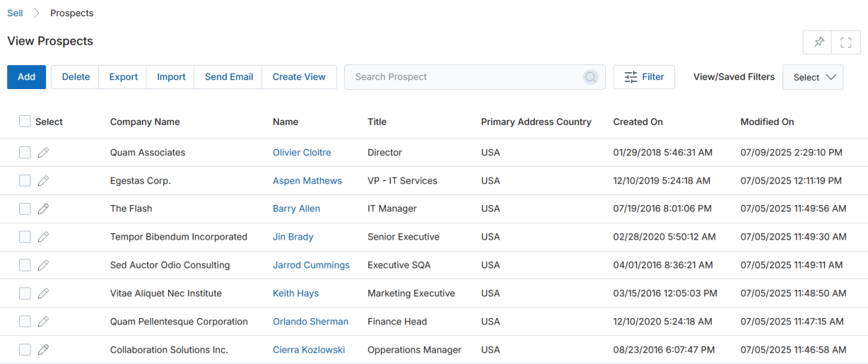Edit Sed Auctor Odio Consulting pencil icon
Viewport: 868px width, 364px height.
coord(43,265)
